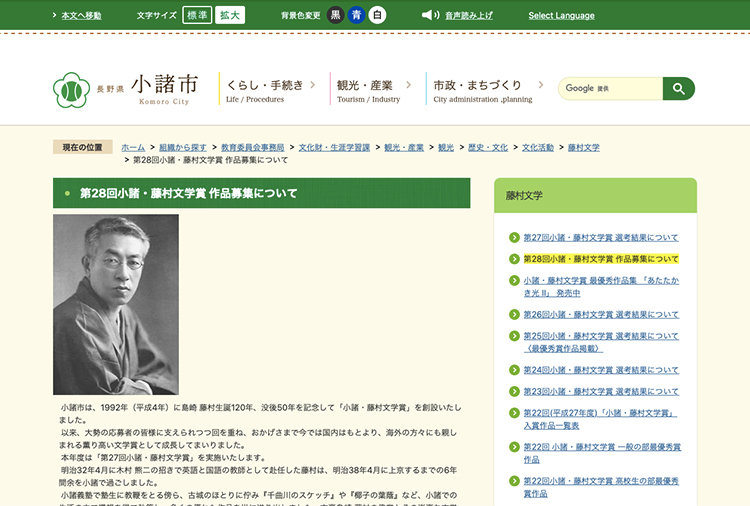Open Select Language link
This screenshot has height=506, width=750.
[562, 16]
